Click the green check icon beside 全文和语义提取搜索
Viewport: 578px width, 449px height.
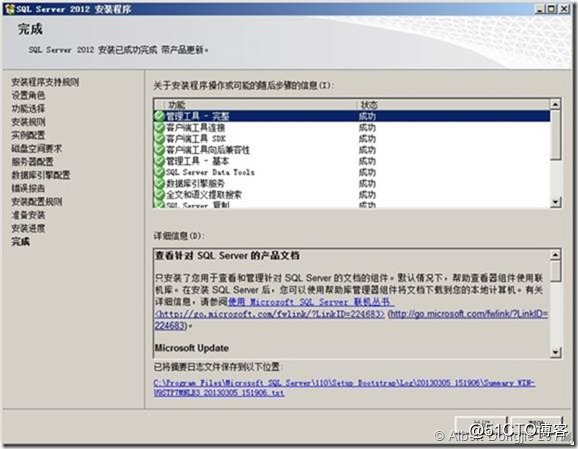pyautogui.click(x=159, y=194)
